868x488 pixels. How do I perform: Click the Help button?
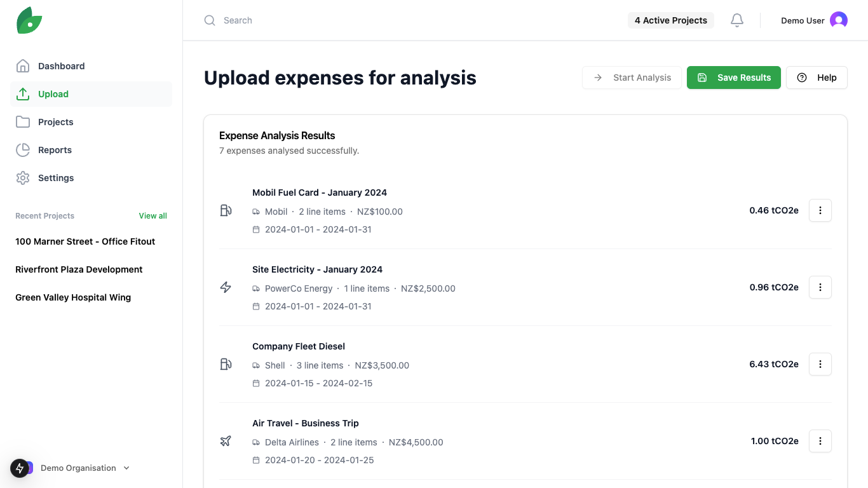click(x=817, y=78)
